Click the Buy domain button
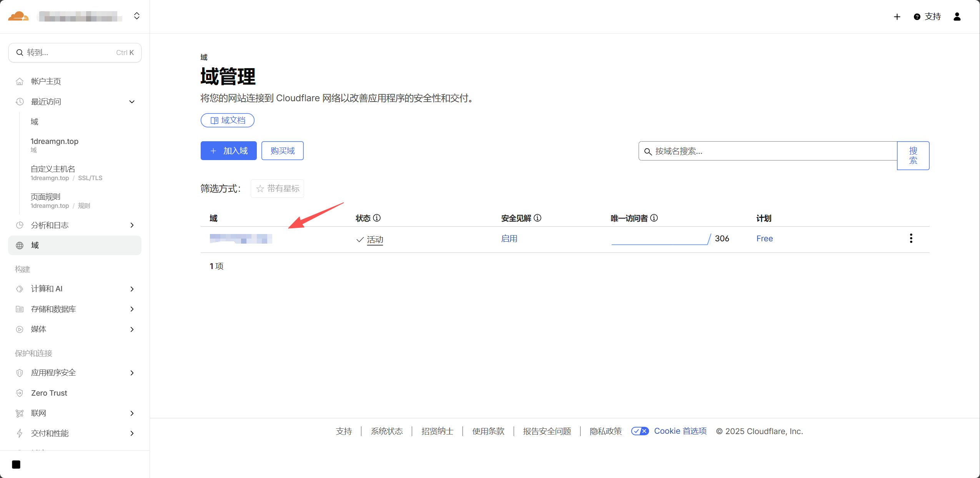The height and width of the screenshot is (478, 980). point(282,150)
